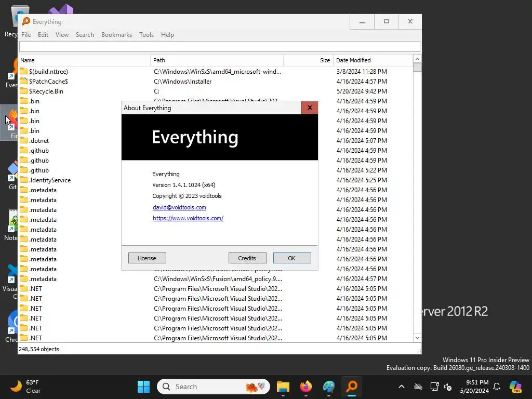The height and width of the screenshot is (399, 532).
Task: Select the $PatchCache$ folder icon
Action: click(24, 81)
